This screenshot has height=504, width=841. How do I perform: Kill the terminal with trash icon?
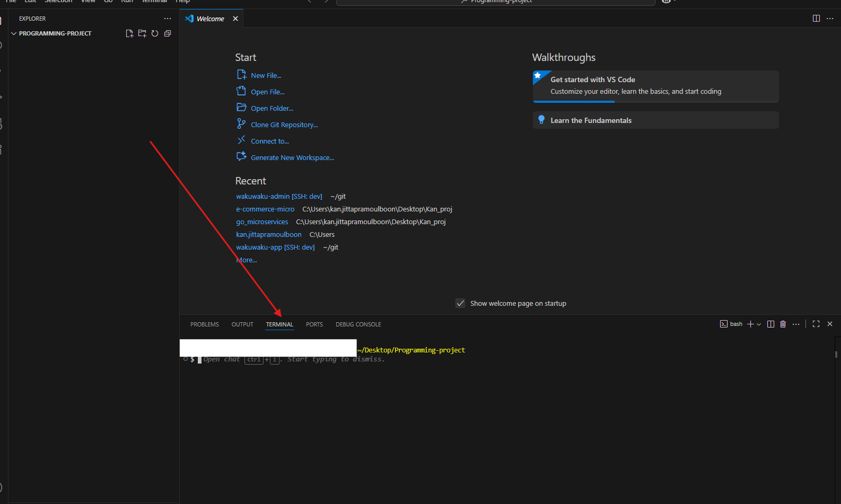pyautogui.click(x=783, y=324)
